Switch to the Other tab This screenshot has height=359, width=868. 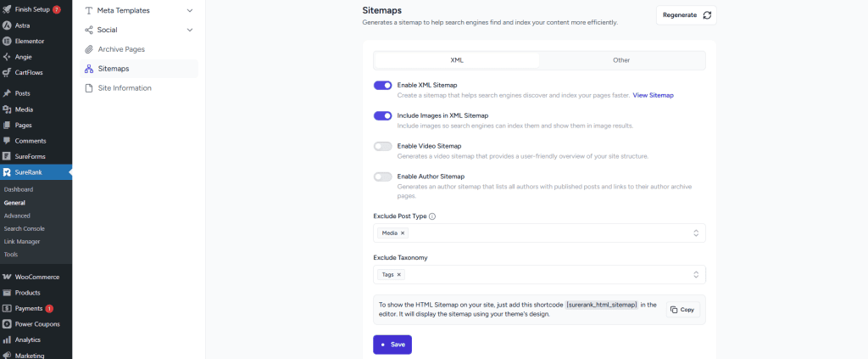click(x=621, y=60)
